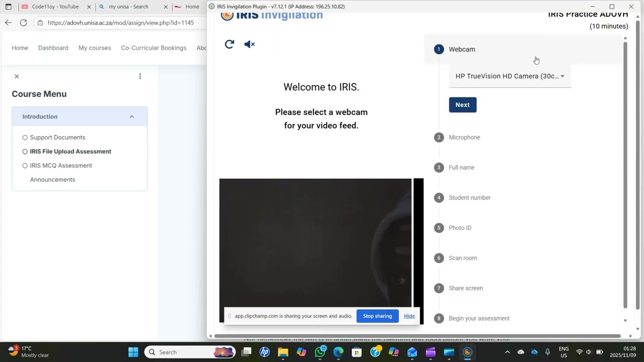644x362 pixels.
Task: Open WhatsApp from taskbar
Action: [x=320, y=352]
